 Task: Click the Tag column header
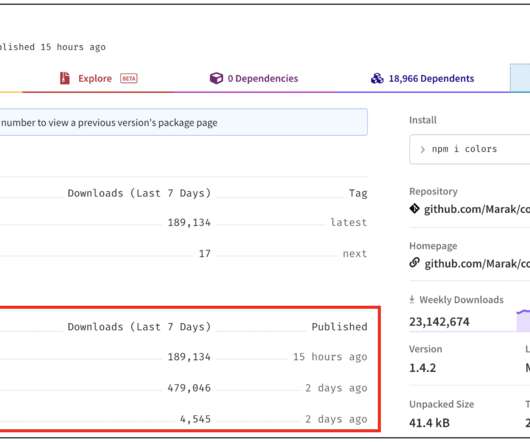tap(358, 193)
